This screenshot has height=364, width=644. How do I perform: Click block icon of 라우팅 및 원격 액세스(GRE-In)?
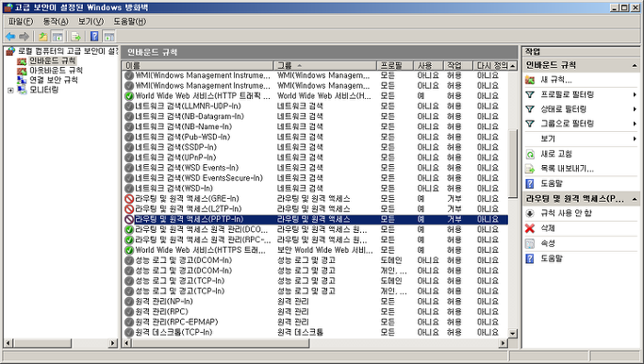[x=129, y=199]
